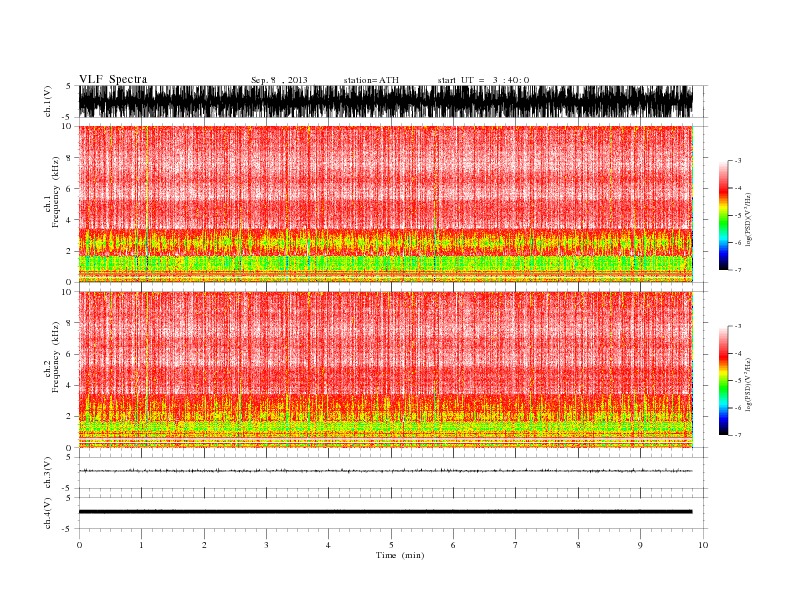Click the time axis tick label '5'
The width and height of the screenshot is (792, 612).
pos(391,545)
